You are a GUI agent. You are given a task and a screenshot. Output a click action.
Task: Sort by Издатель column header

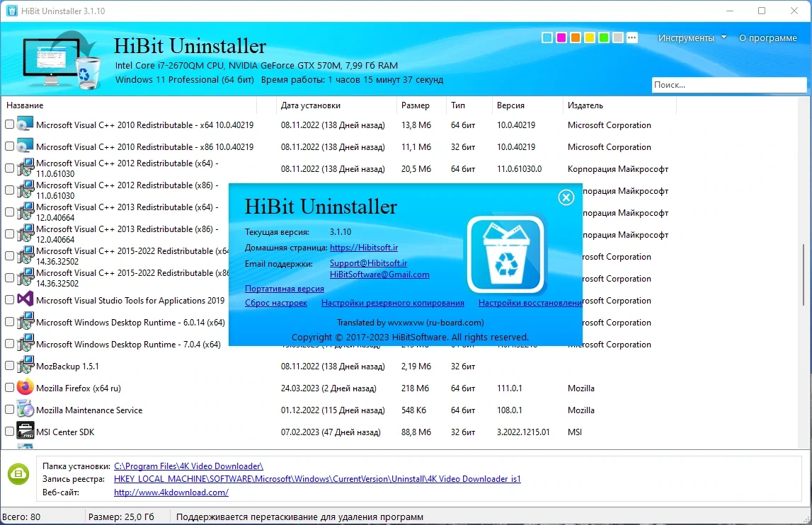(619, 105)
